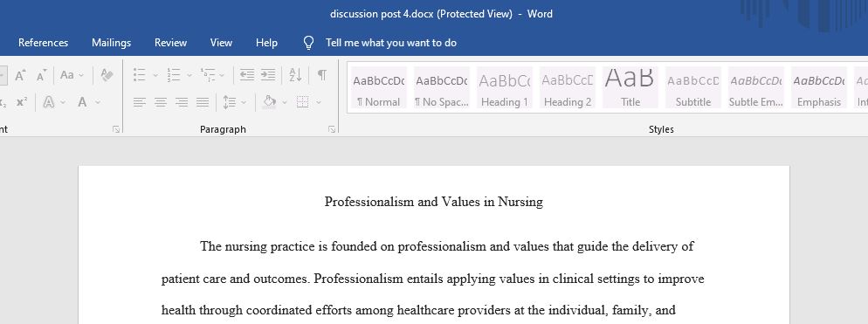Click the Text Effects outlined A icon
Image resolution: width=868 pixels, height=324 pixels.
point(49,102)
